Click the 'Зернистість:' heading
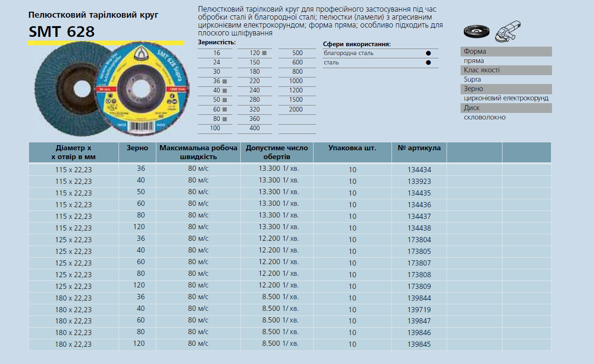The width and height of the screenshot is (594, 364). coord(217,42)
